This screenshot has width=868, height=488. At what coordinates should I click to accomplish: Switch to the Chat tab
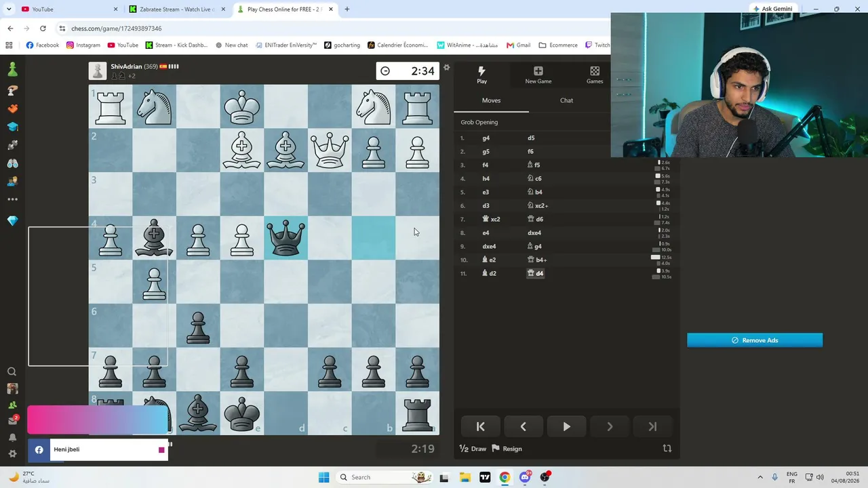point(566,100)
